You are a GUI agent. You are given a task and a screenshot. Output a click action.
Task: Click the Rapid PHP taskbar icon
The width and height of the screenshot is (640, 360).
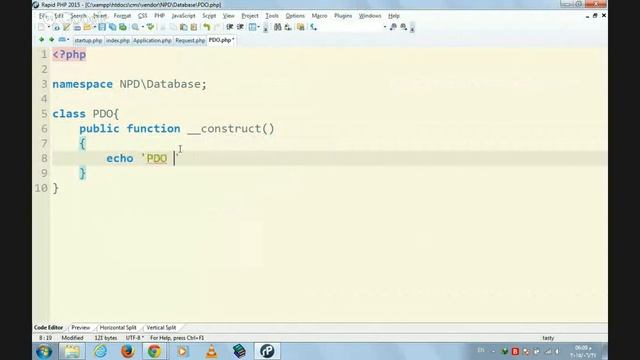point(267,351)
